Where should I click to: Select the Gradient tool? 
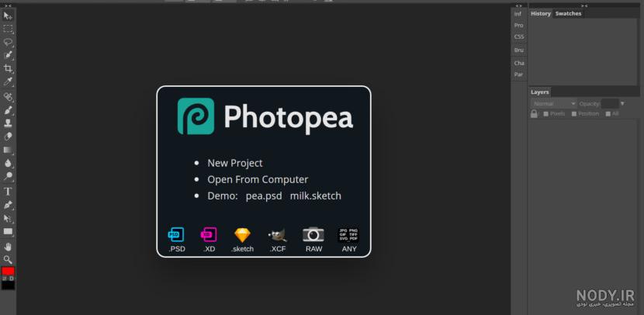pyautogui.click(x=8, y=150)
